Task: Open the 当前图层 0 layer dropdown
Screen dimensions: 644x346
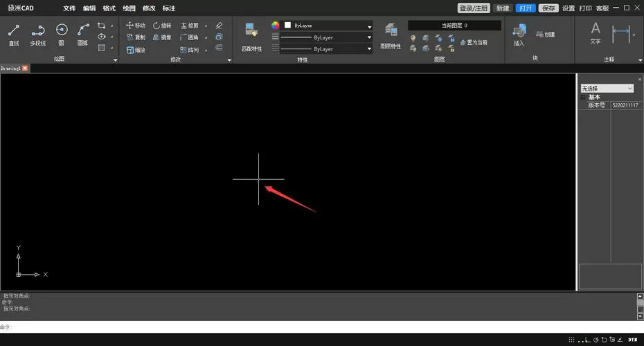Action: coord(454,26)
